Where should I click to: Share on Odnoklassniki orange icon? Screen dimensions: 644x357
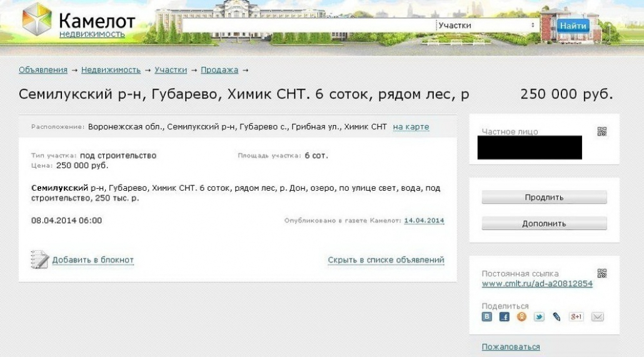coord(521,317)
